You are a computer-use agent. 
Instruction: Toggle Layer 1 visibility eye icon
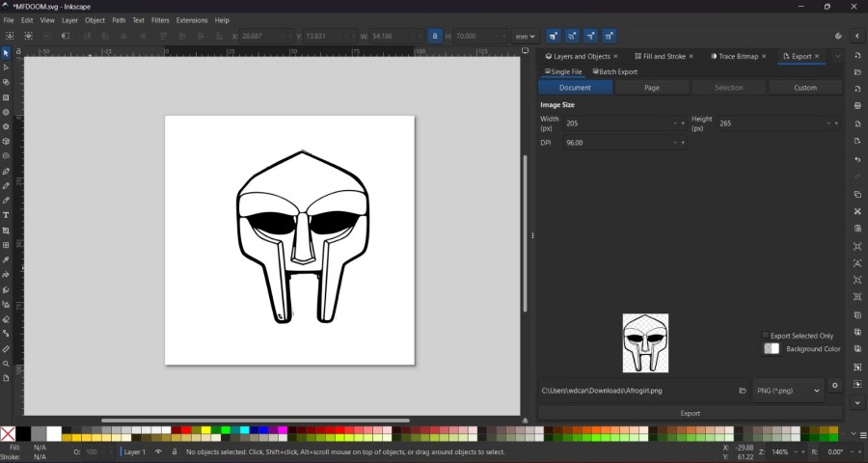coord(158,451)
